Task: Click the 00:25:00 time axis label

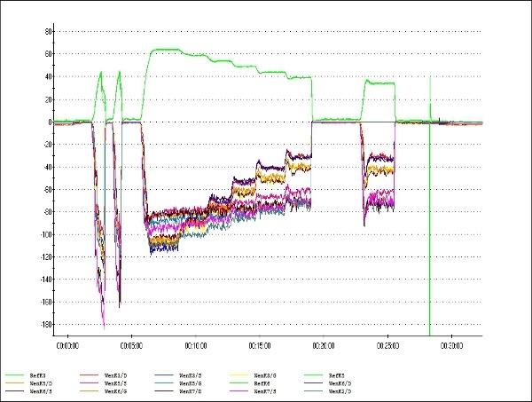Action: click(x=387, y=346)
